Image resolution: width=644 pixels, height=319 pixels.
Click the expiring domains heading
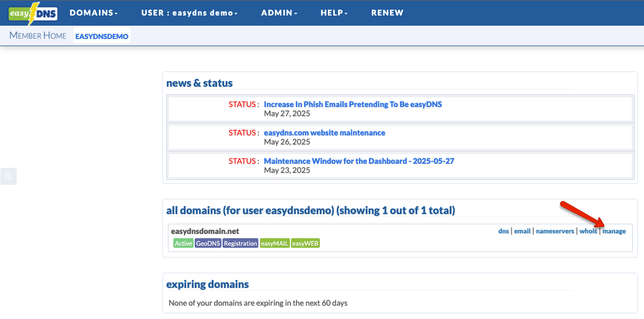pos(208,284)
